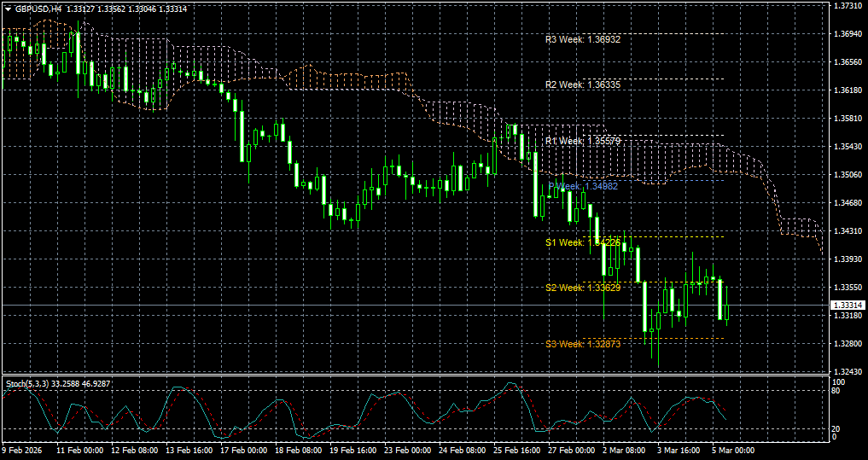Click price axis value 1.36180
This screenshot has width=868, height=460.
click(x=847, y=90)
